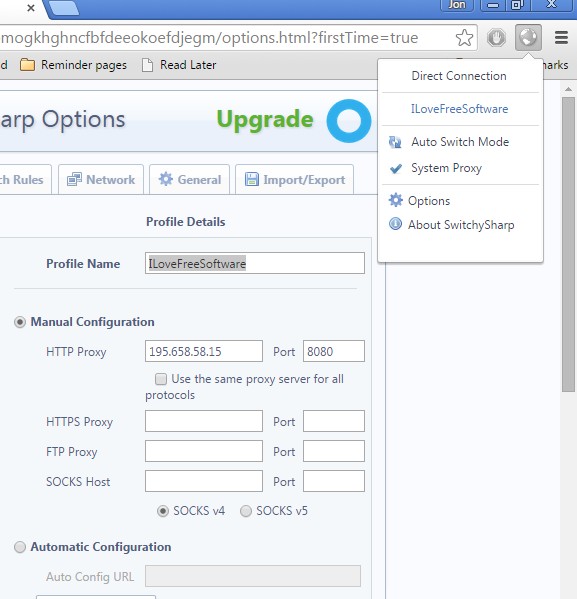This screenshot has width=577, height=599.
Task: Click the About info icon
Action: point(395,223)
